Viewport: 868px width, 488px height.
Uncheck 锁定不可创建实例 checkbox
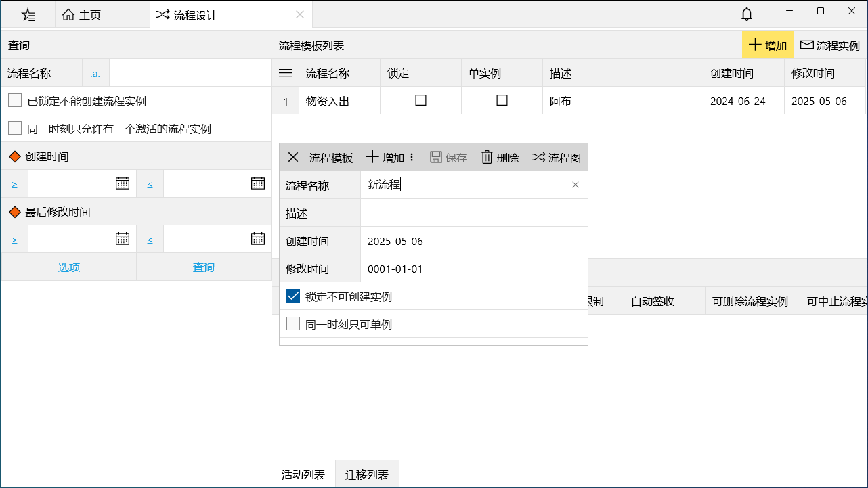click(x=293, y=296)
